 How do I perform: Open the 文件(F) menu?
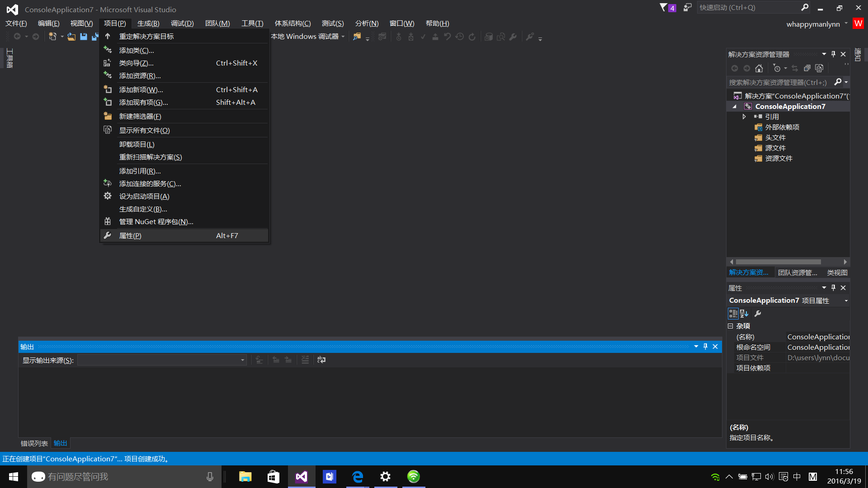point(16,23)
